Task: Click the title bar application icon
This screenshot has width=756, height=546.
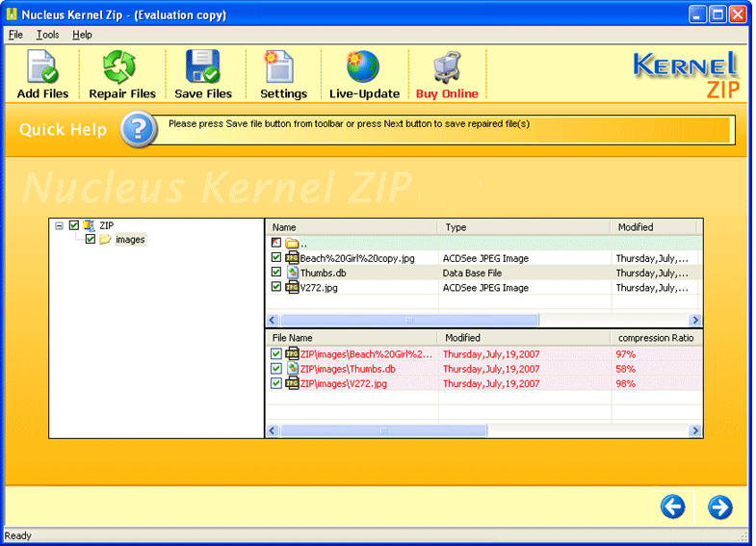Action: click(x=12, y=14)
